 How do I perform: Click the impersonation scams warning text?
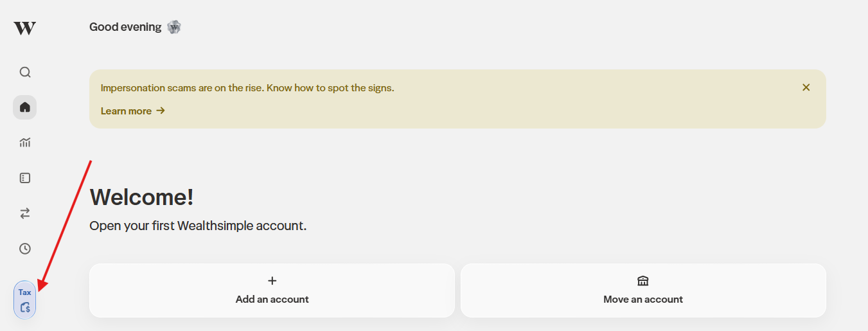(x=247, y=88)
